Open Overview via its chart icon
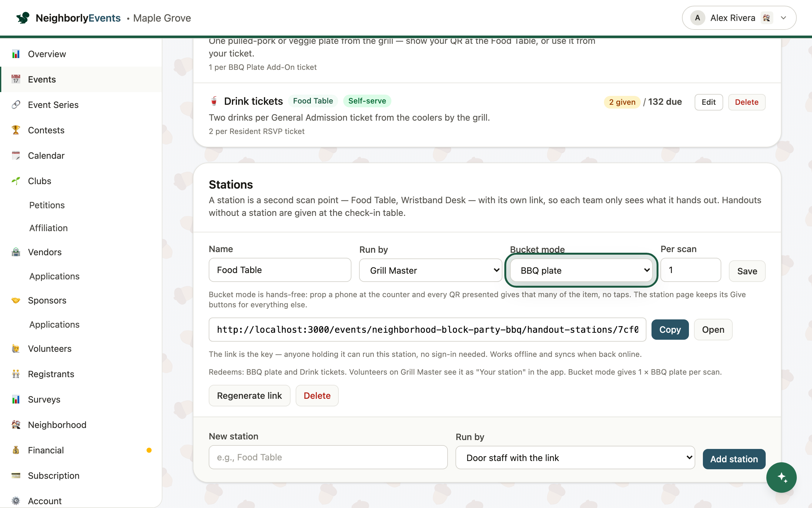This screenshot has width=812, height=508. pyautogui.click(x=16, y=54)
